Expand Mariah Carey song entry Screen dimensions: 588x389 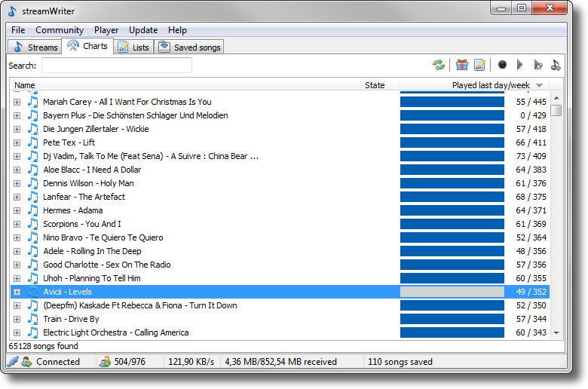tap(17, 102)
